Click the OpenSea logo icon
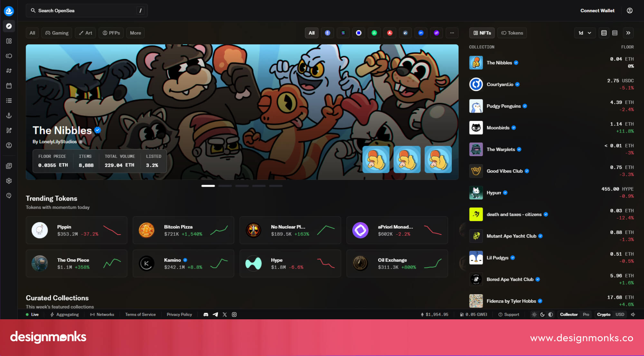Screen dimensions: 644x356 [x=9, y=11]
